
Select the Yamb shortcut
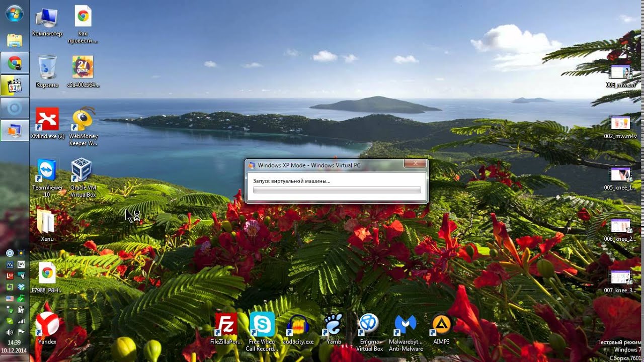pyautogui.click(x=334, y=329)
